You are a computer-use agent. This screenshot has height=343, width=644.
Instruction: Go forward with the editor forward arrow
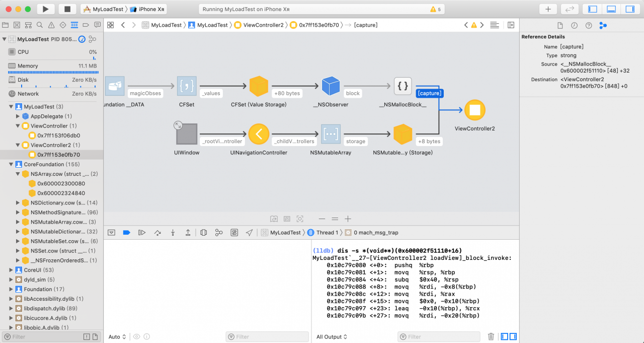(x=134, y=25)
